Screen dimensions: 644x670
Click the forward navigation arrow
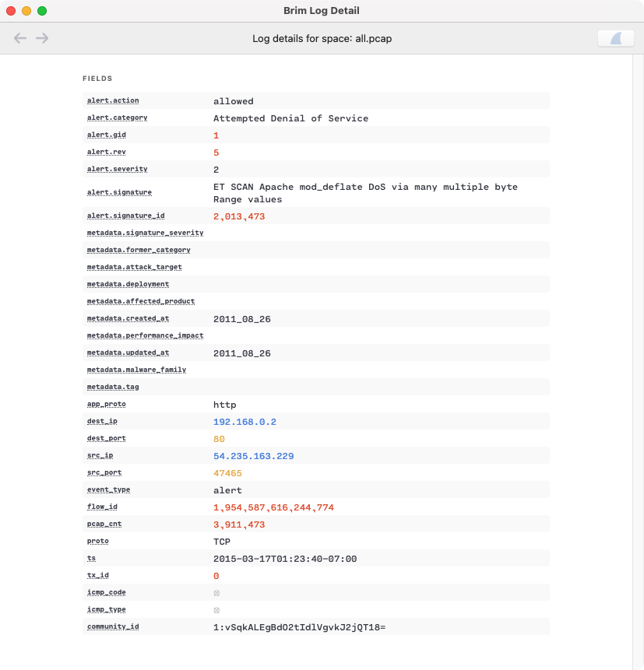(43, 37)
